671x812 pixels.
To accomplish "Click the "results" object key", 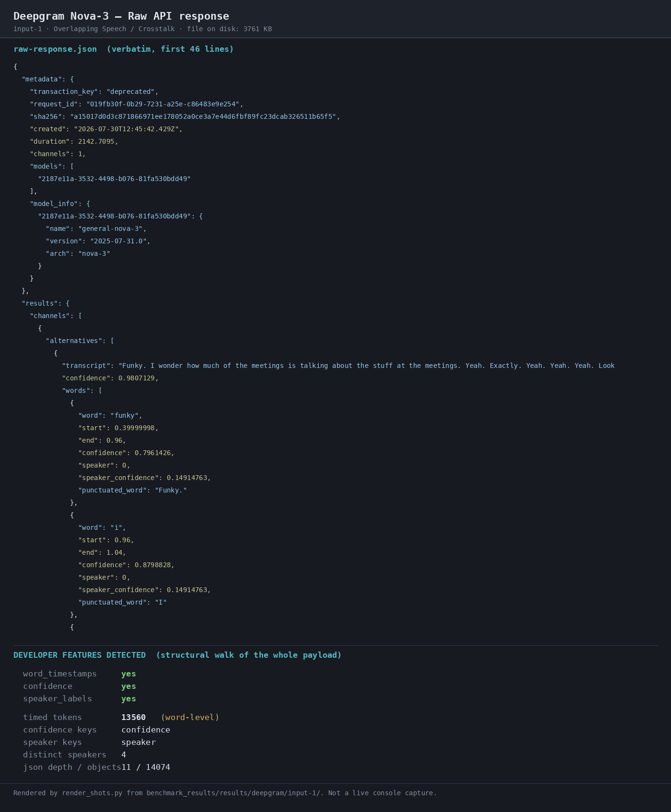I will [x=42, y=303].
